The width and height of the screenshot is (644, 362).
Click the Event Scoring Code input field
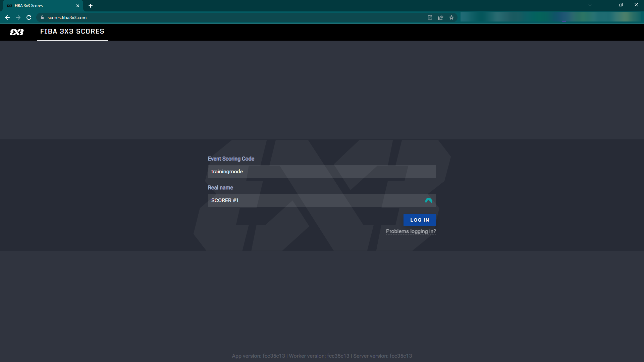[322, 172]
